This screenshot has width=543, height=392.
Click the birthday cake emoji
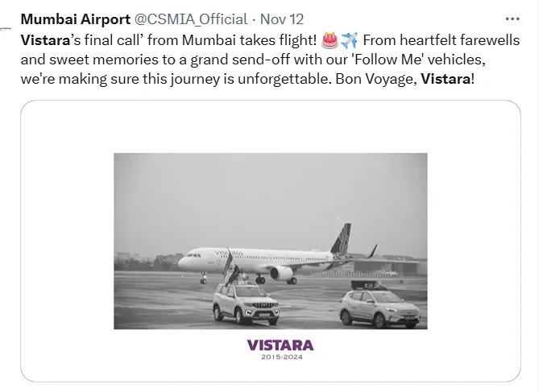[x=330, y=39]
